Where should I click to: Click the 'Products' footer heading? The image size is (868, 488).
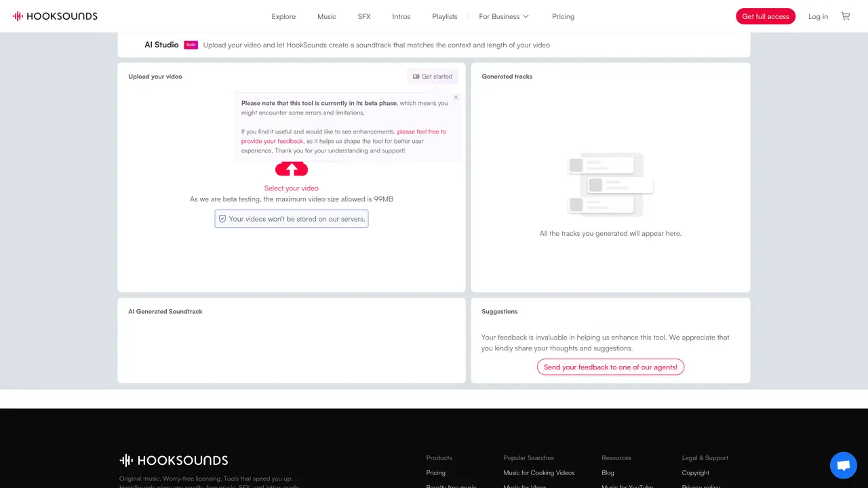(439, 457)
